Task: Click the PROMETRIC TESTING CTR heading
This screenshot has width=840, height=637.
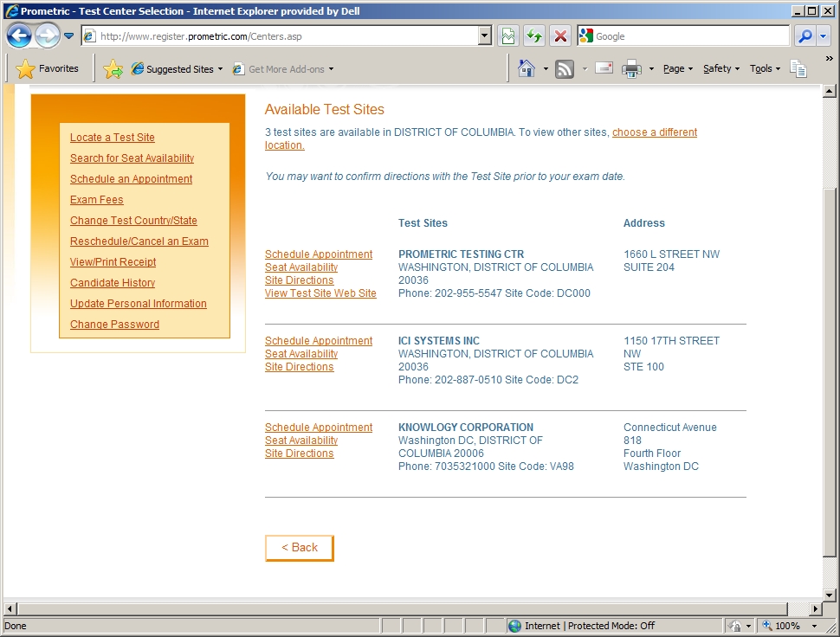Action: coord(462,254)
